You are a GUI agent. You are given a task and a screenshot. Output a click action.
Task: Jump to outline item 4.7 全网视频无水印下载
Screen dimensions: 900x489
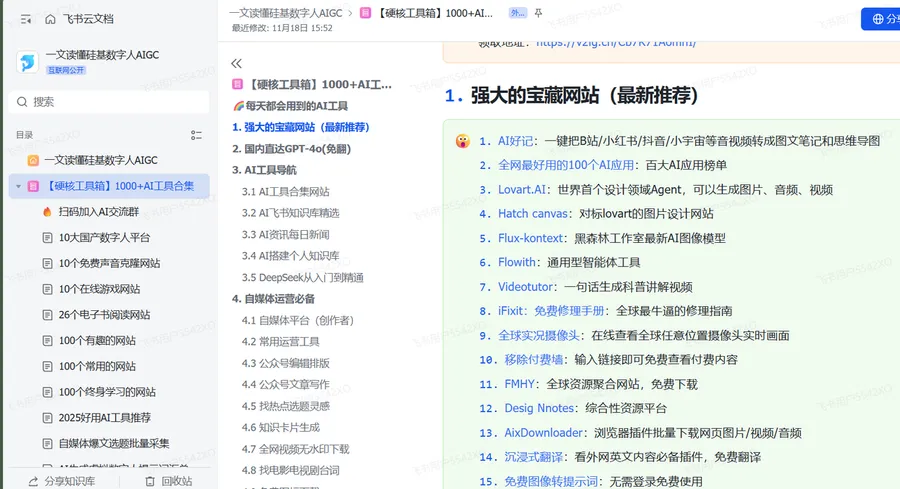pyautogui.click(x=296, y=449)
